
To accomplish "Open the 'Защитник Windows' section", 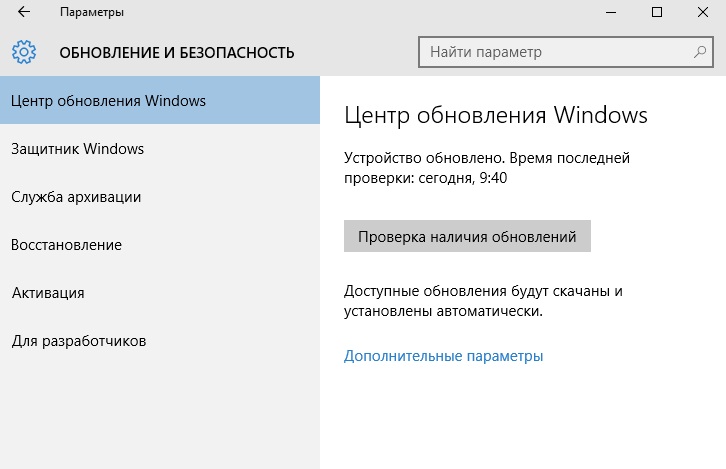I will pyautogui.click(x=78, y=149).
